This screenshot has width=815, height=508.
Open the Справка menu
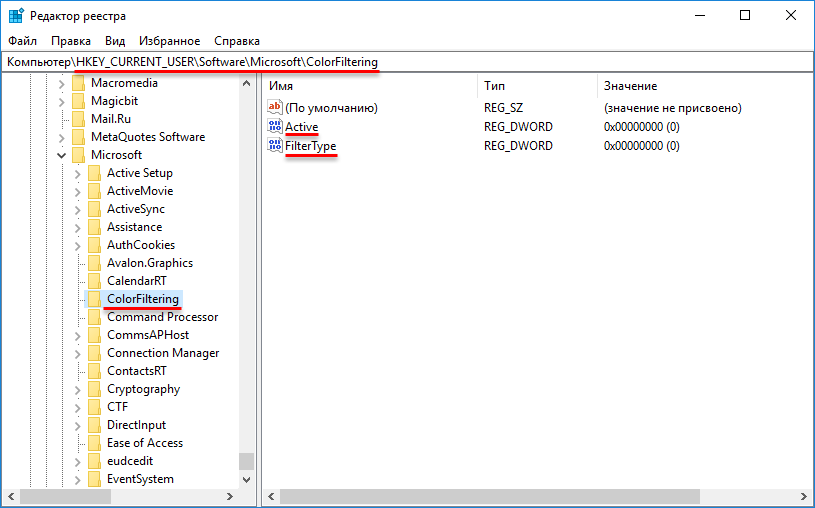pyautogui.click(x=237, y=41)
